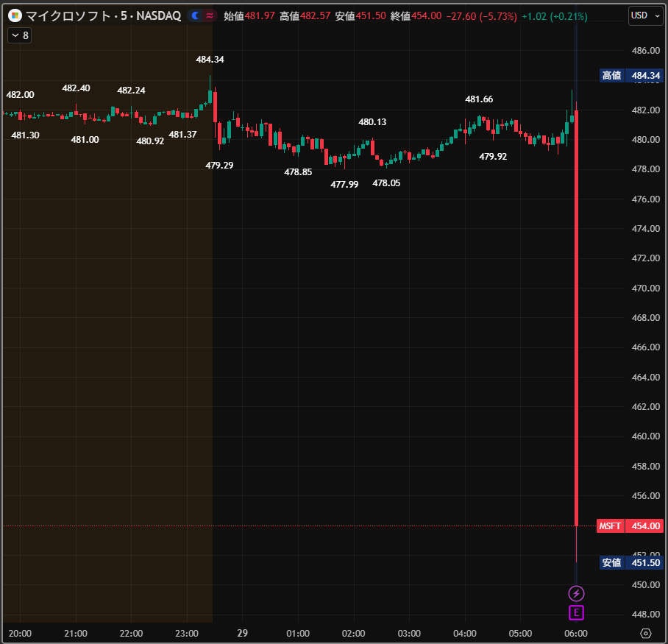Click the 482.24 chart price annotation

[131, 90]
